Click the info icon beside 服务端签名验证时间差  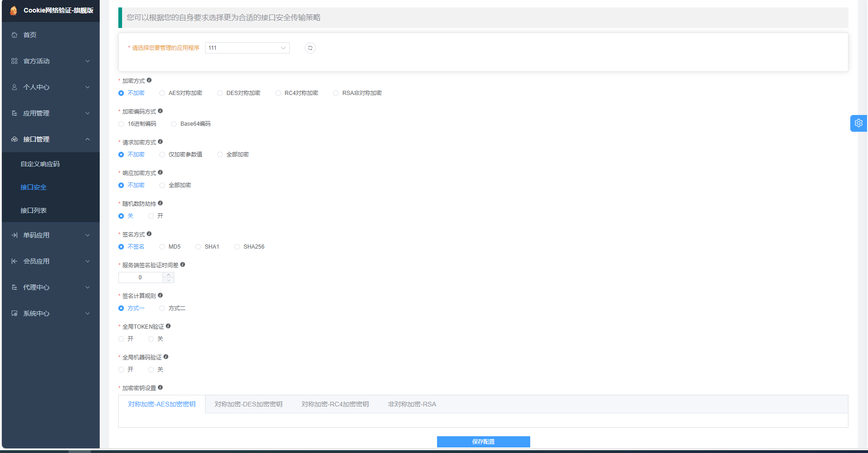tap(183, 264)
